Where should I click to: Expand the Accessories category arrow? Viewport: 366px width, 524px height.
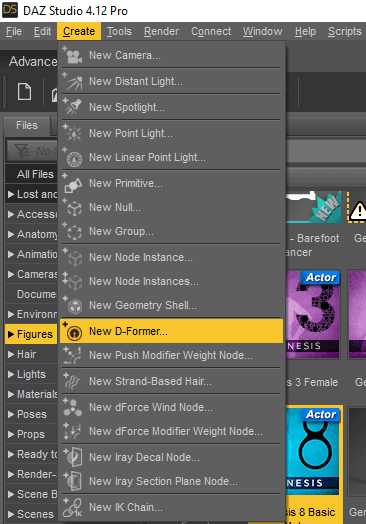(x=11, y=214)
